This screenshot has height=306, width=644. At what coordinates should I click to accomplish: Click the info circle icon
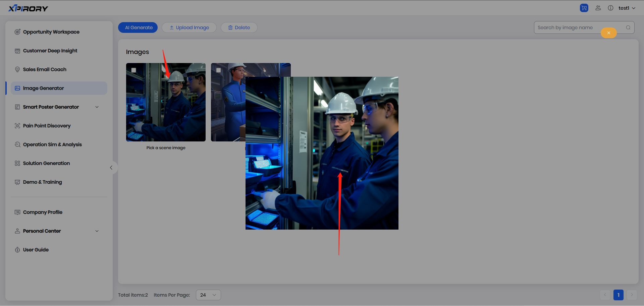(x=610, y=8)
